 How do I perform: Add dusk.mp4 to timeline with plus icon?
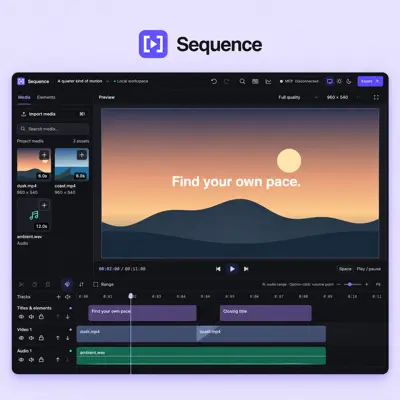[x=44, y=155]
